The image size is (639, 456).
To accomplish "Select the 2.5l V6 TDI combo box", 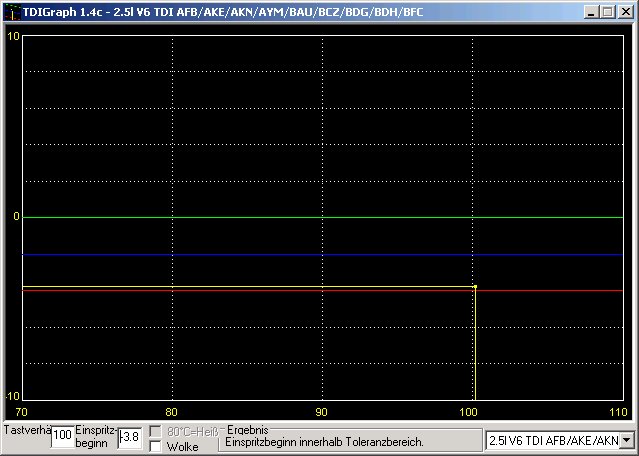I will coord(560,440).
